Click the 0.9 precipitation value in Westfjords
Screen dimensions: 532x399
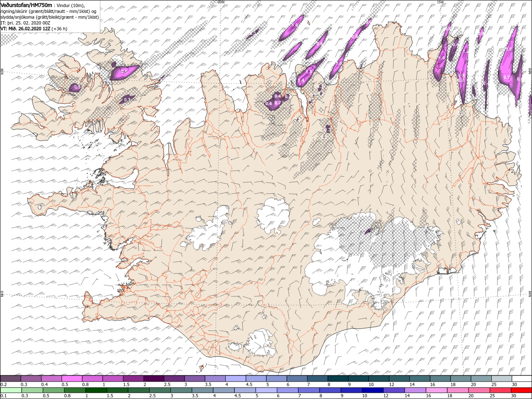coord(124,72)
